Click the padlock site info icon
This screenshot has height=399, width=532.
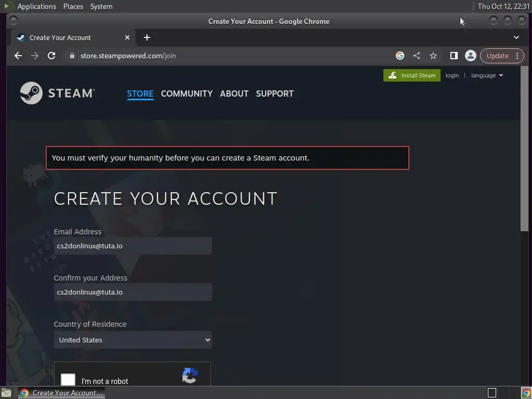(x=72, y=56)
